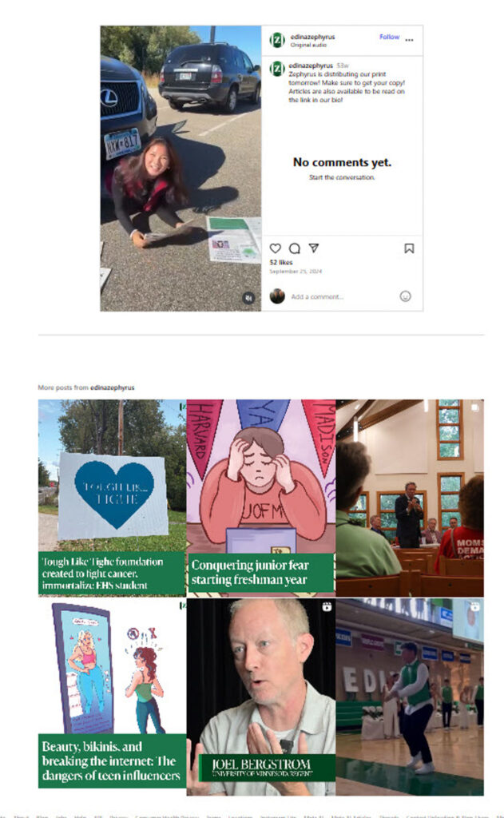The width and height of the screenshot is (504, 818).
Task: Click edinazephyrus avatar in post header
Action: tap(277, 40)
